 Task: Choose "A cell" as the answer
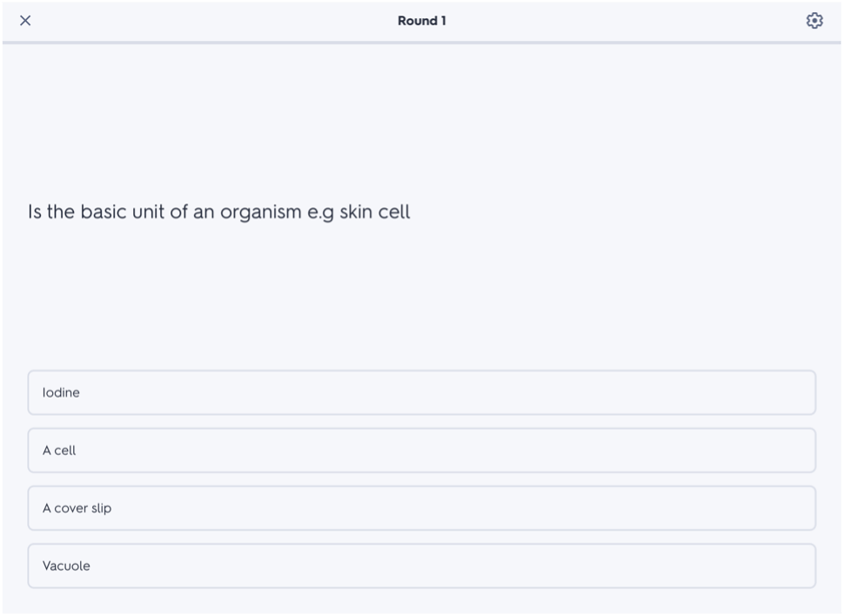tap(421, 450)
